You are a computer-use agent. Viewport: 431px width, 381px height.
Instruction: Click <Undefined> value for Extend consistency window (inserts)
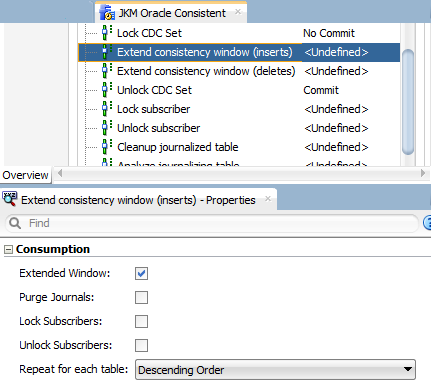[x=336, y=52]
